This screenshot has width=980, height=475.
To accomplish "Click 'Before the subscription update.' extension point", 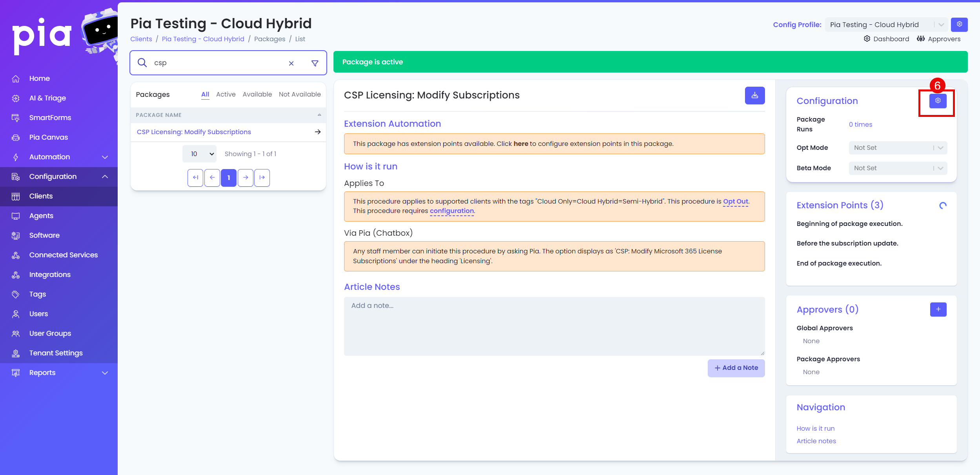I will [x=847, y=243].
